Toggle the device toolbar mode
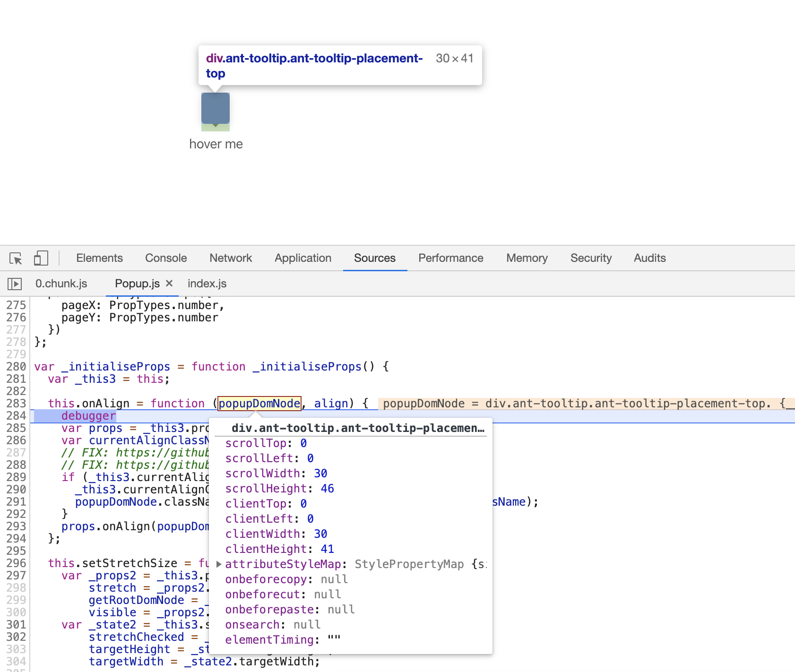Viewport: 795px width, 672px height. pyautogui.click(x=41, y=258)
